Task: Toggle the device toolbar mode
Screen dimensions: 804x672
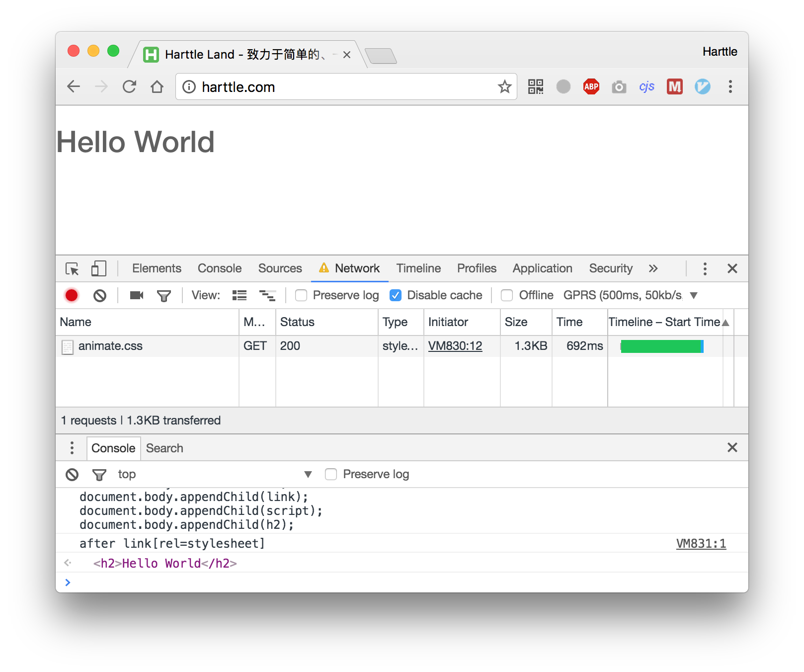Action: (x=98, y=268)
